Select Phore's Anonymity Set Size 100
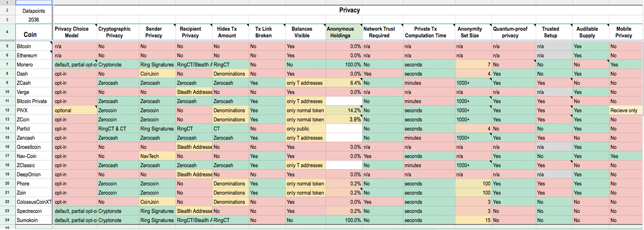Screen dimensions: 644x230 click(x=473, y=184)
